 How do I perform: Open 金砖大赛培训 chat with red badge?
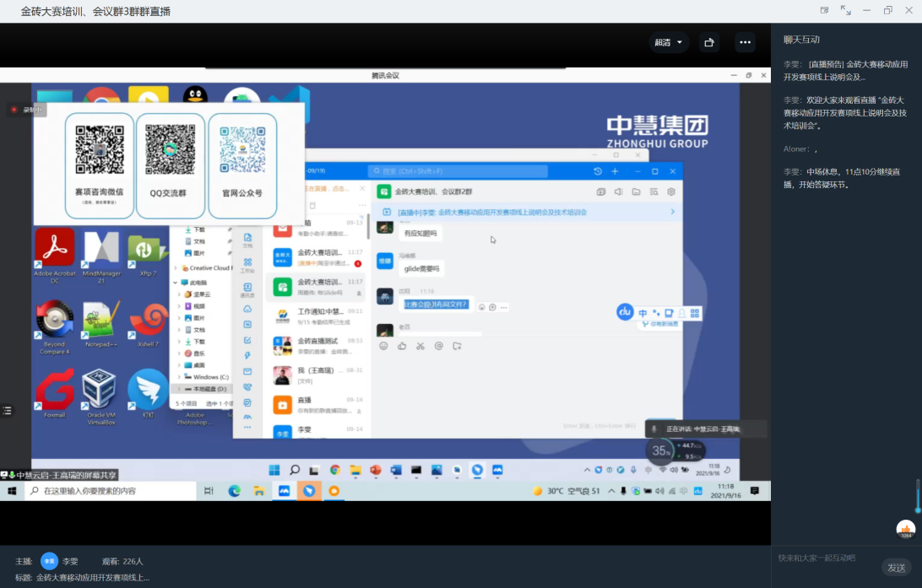[317, 257]
